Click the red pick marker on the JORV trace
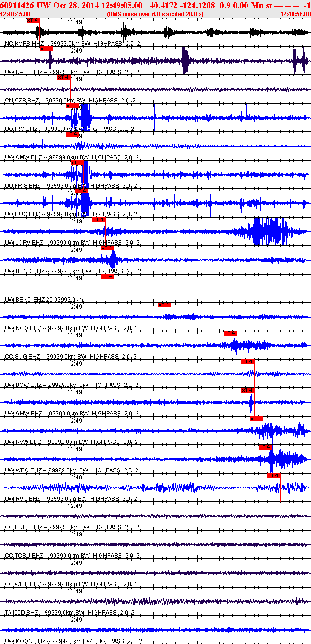This screenshot has width=311, height=644. tap(98, 220)
